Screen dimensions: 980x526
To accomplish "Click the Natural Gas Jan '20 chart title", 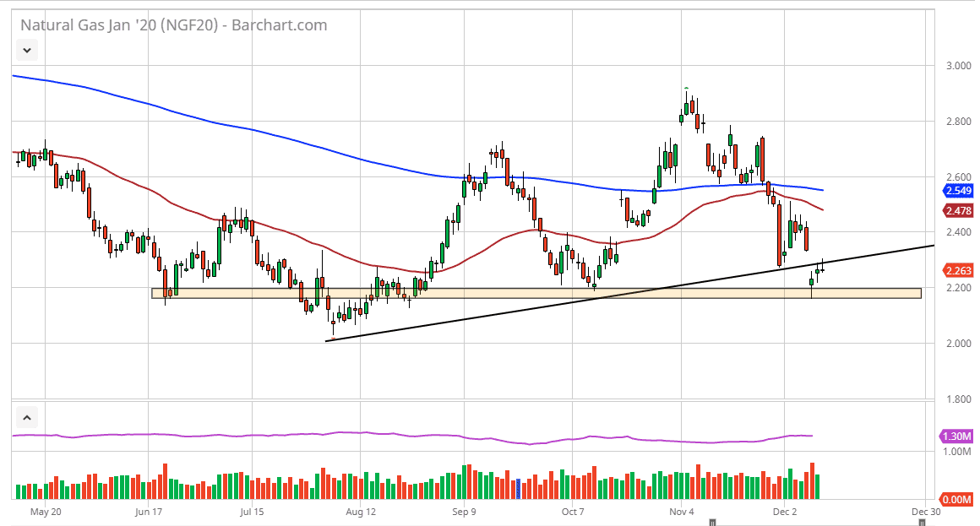I will coord(174,25).
